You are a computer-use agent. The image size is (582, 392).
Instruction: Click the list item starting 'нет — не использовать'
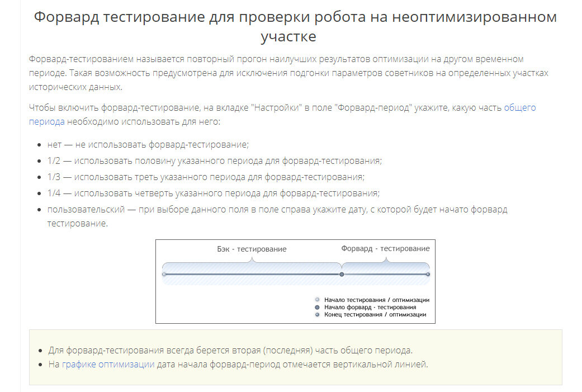click(148, 144)
